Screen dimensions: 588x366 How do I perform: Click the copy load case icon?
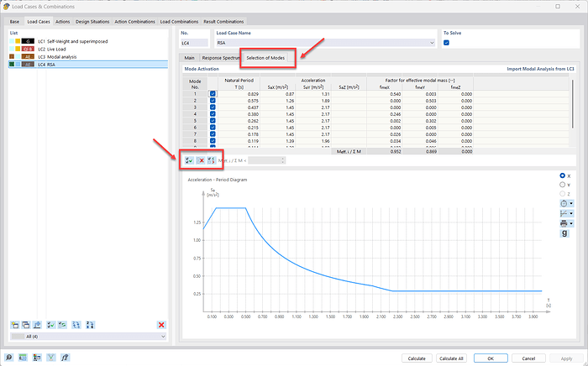[26, 324]
